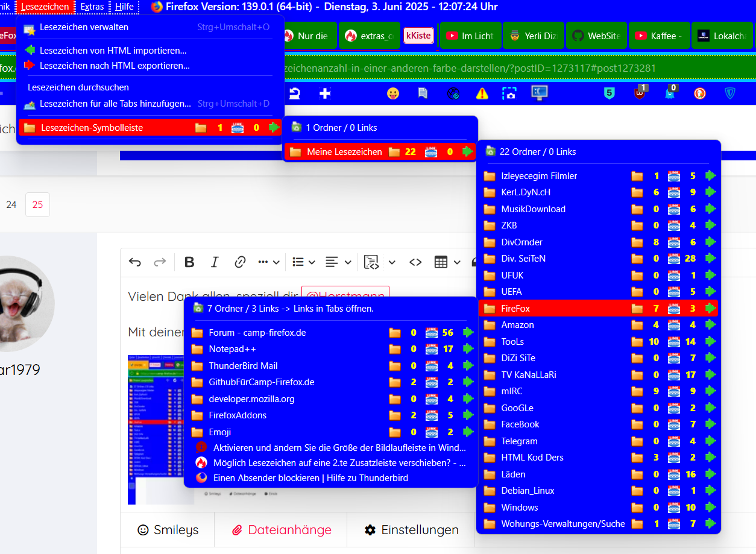Click the insert table grid icon
This screenshot has width=756, height=554.
[x=441, y=262]
